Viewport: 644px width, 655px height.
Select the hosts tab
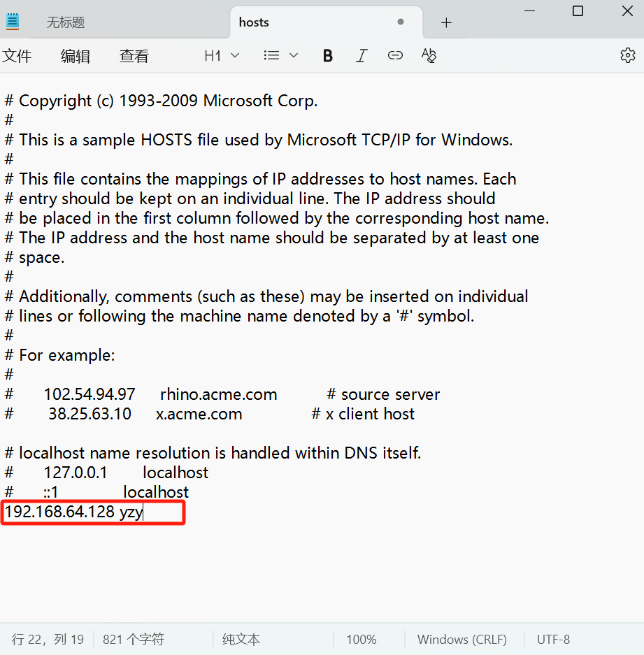[254, 22]
